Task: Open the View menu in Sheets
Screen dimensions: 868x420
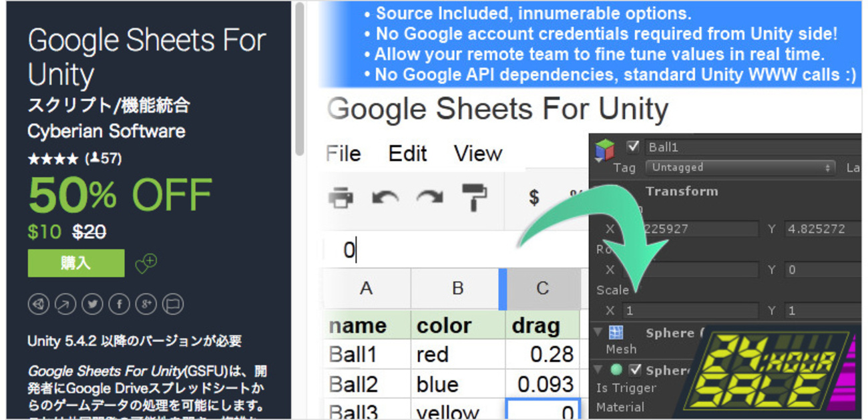Action: (478, 154)
